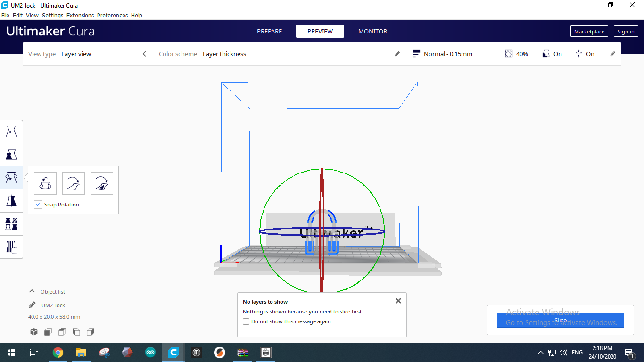Click the adhesion 'On' indicator icon
The image size is (644, 362).
[x=578, y=54]
